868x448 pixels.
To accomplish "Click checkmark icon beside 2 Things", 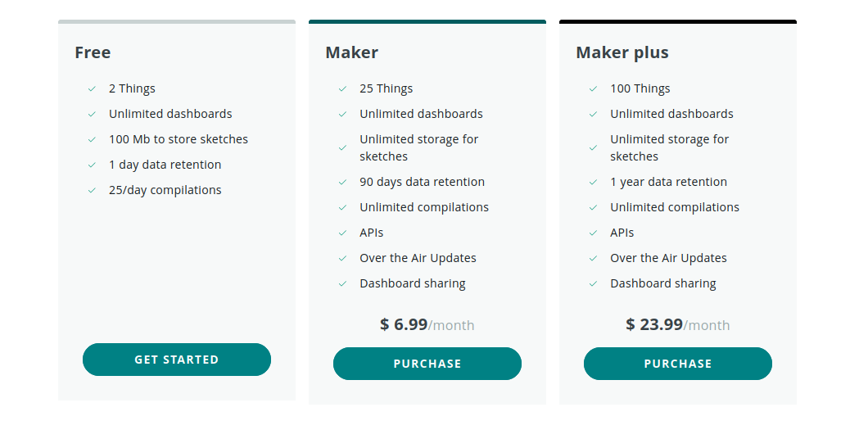I will [92, 88].
